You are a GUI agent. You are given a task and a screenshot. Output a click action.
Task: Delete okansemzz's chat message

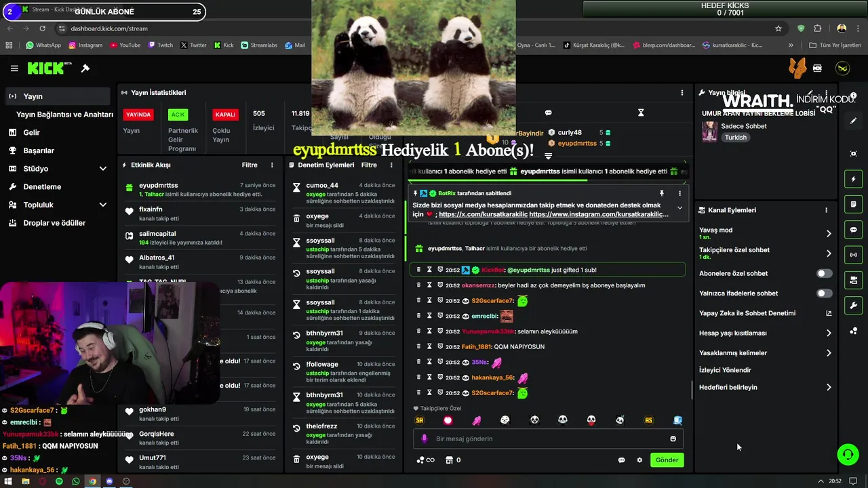(418, 285)
